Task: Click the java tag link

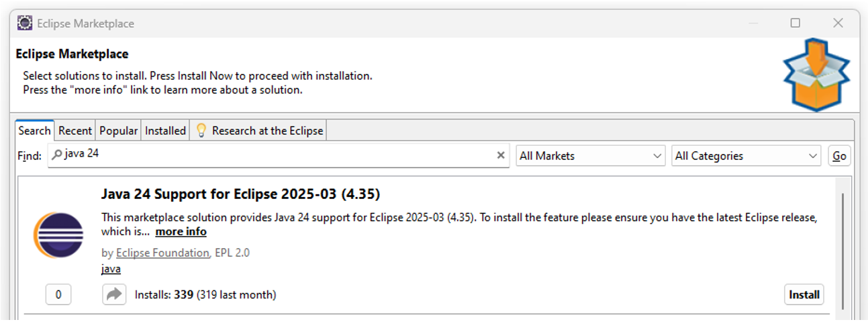Action: (x=111, y=269)
